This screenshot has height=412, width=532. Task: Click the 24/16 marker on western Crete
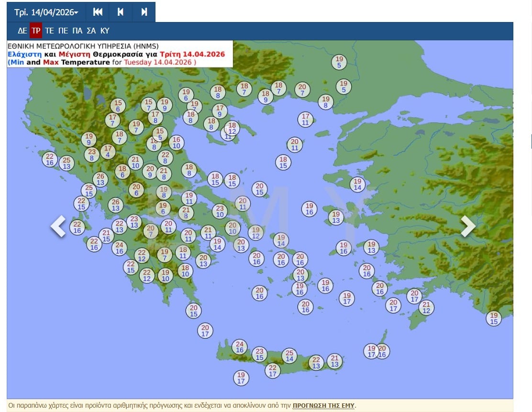pos(240,347)
